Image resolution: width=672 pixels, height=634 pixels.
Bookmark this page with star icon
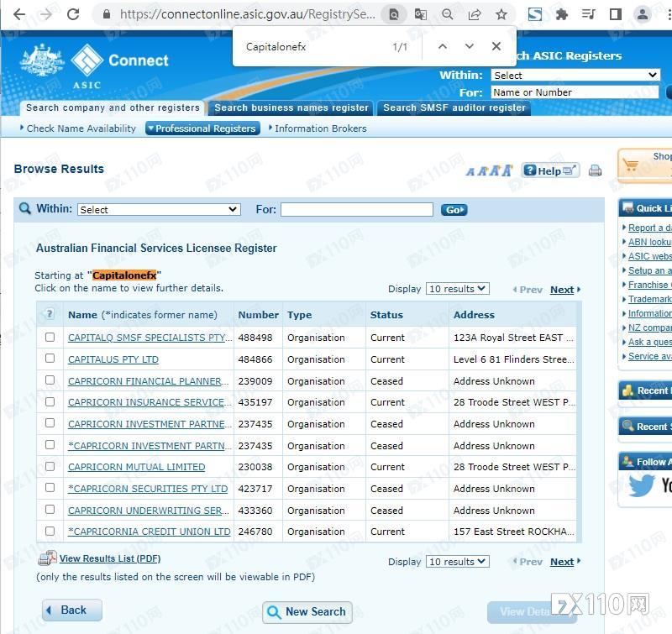point(501,14)
